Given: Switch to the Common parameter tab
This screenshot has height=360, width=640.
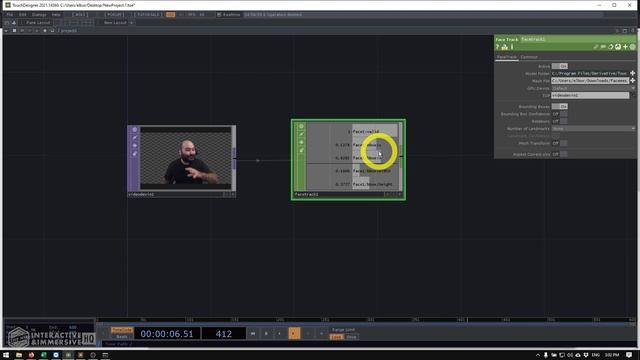Looking at the screenshot, I should (x=529, y=57).
